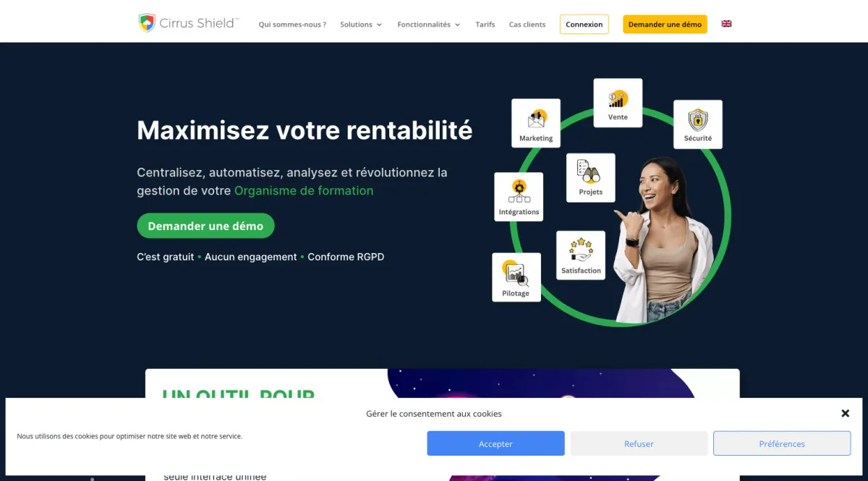
Task: Close the cookie consent banner
Action: click(845, 413)
